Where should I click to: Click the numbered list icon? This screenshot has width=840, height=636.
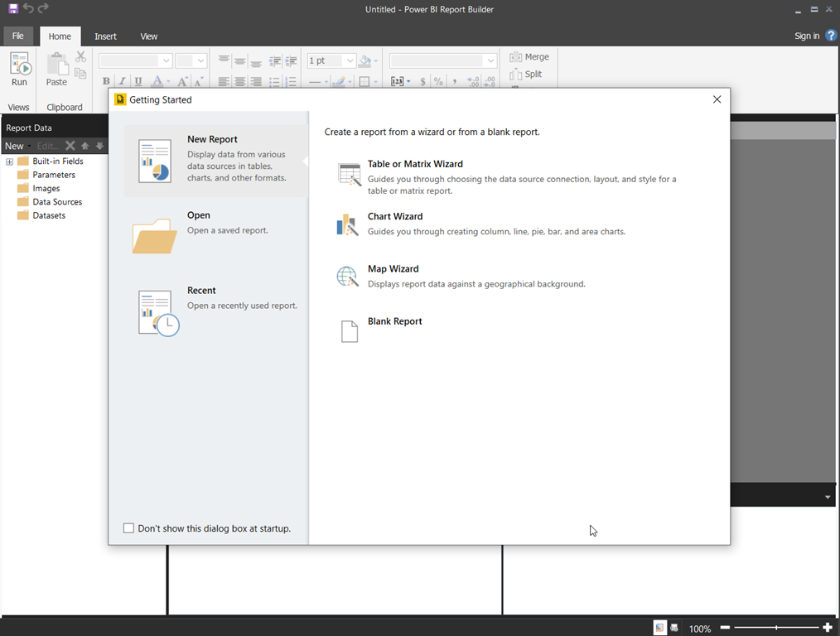point(291,81)
